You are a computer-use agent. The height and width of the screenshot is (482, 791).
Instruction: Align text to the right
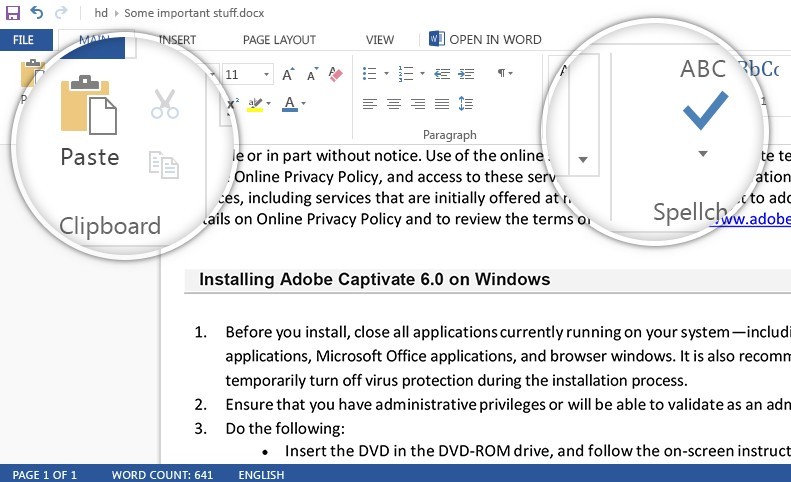click(x=418, y=104)
